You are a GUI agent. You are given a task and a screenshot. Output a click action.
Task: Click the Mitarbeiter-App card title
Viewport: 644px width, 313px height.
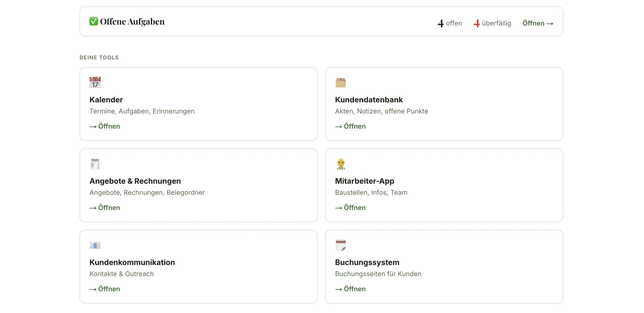(x=364, y=181)
